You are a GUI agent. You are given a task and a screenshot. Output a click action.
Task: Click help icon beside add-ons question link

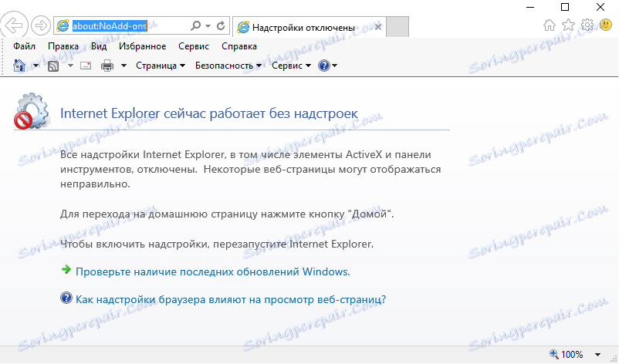pos(66,298)
